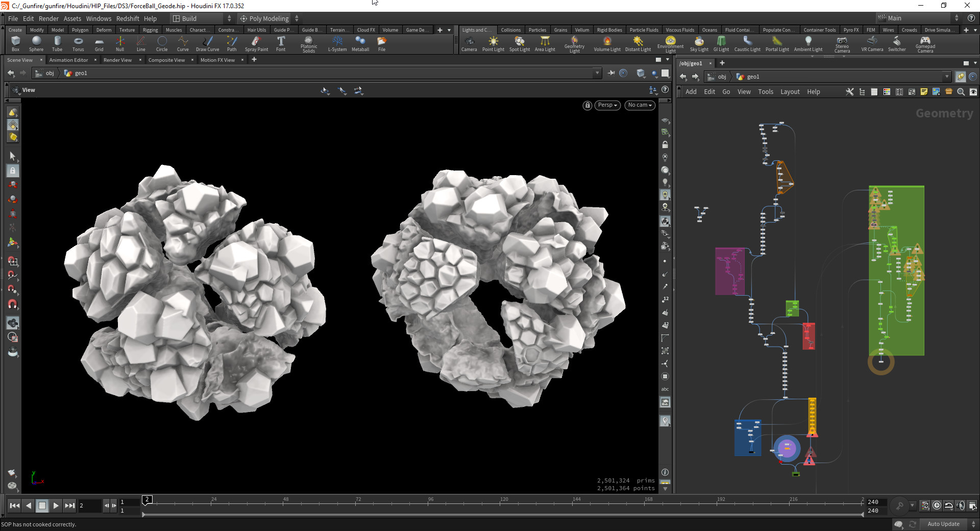Create an L-System from the shelf
Image resolution: width=980 pixels, height=531 pixels.
tap(337, 44)
